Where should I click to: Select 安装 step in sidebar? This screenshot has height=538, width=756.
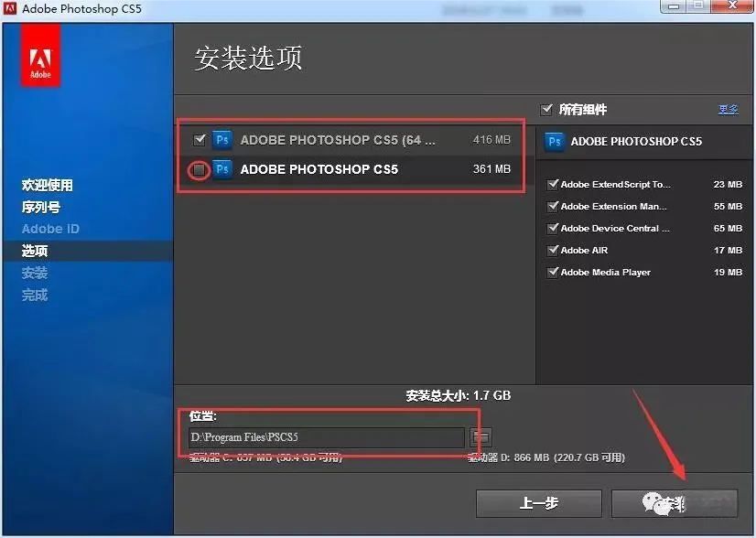click(x=35, y=273)
